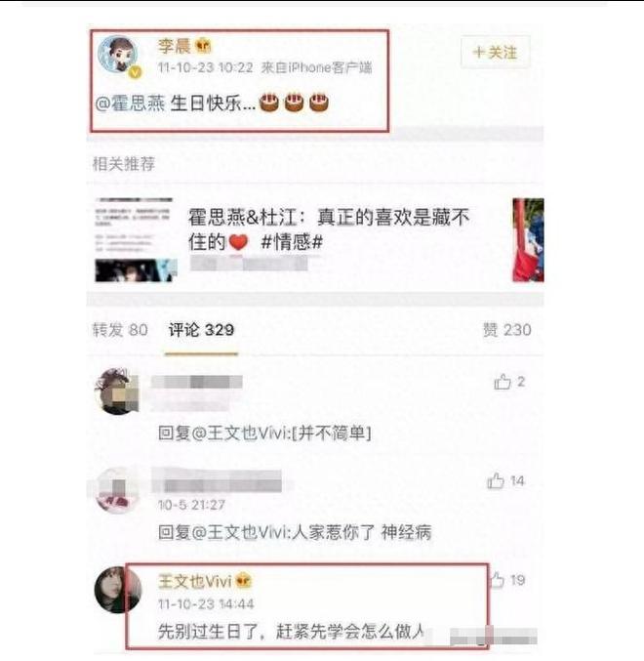Open the @霍思燕 mention link
The height and width of the screenshot is (661, 644).
coord(130,103)
